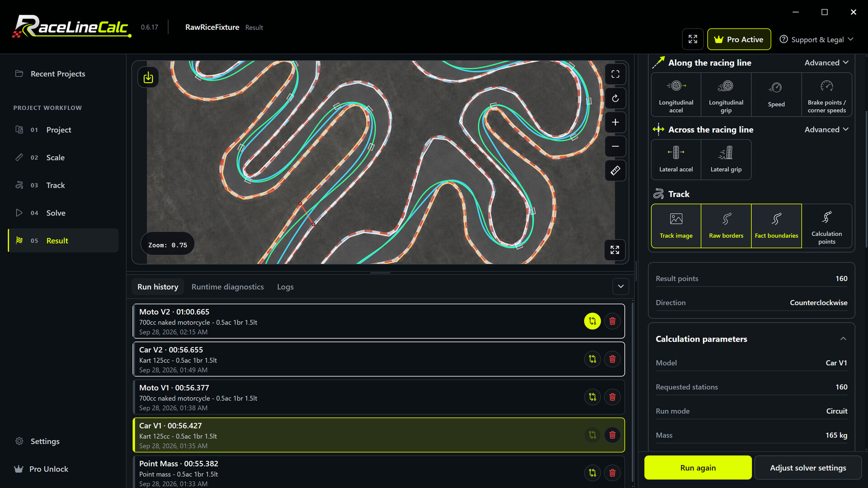Open the Logs tab
This screenshot has width=868, height=488.
point(285,287)
